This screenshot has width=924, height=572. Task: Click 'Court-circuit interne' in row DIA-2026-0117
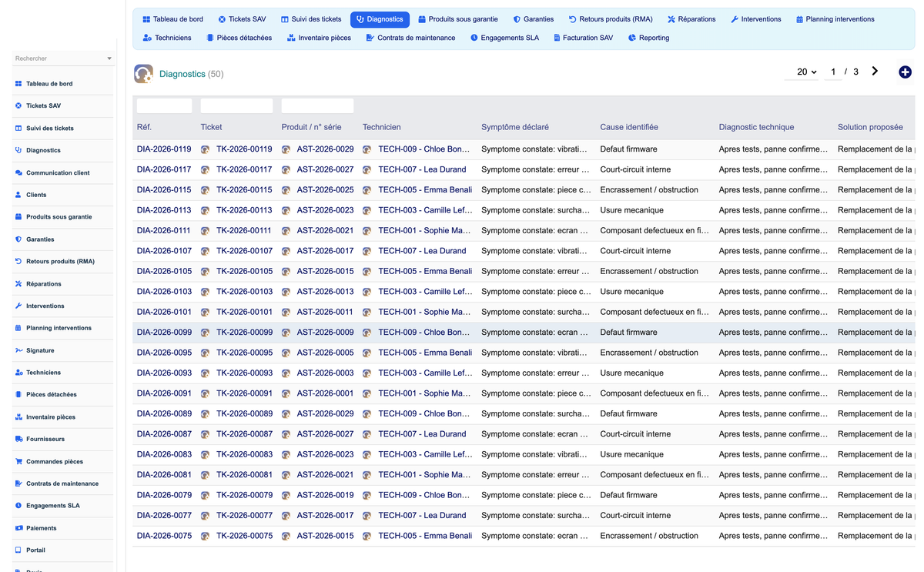coord(635,169)
